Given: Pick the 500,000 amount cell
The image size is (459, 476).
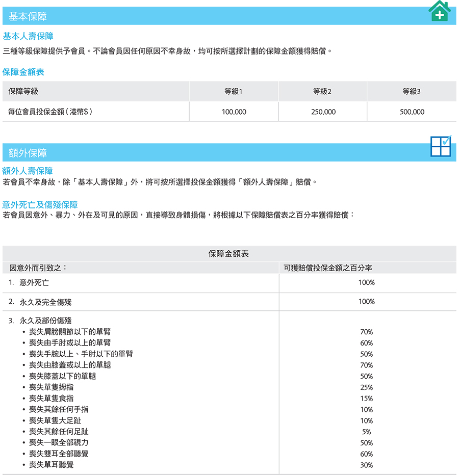Looking at the screenshot, I should click(x=412, y=112).
